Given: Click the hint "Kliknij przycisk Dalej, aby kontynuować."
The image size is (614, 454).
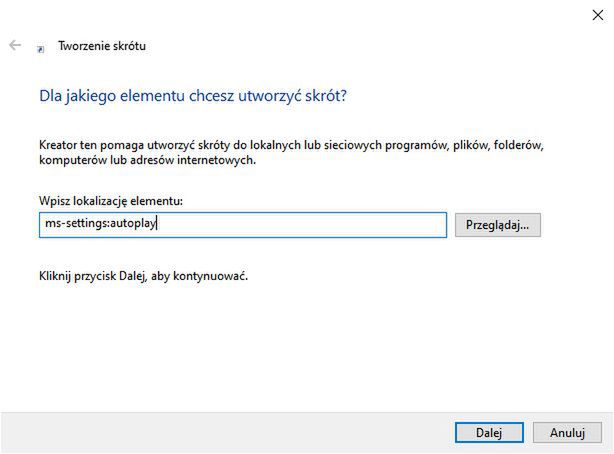Looking at the screenshot, I should coord(143,275).
